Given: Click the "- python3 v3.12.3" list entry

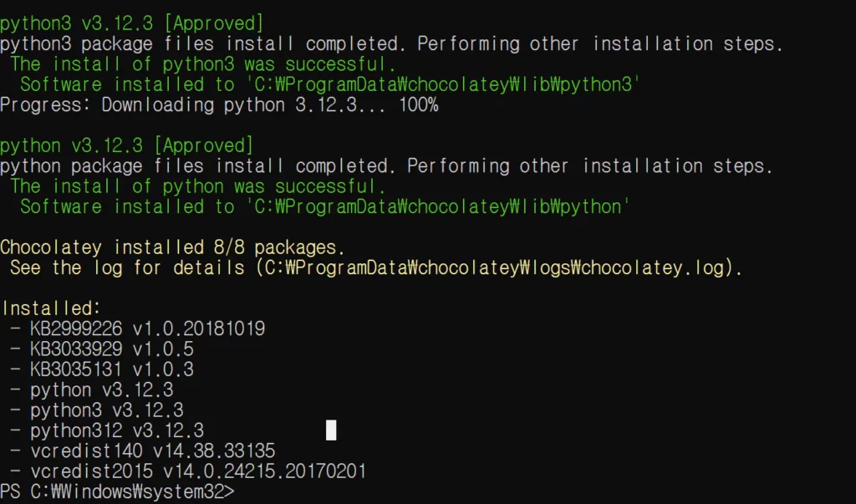Looking at the screenshot, I should pos(97,410).
